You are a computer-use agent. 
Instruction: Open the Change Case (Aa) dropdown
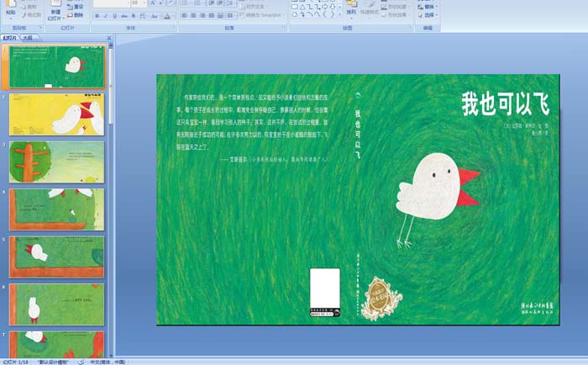(x=154, y=16)
